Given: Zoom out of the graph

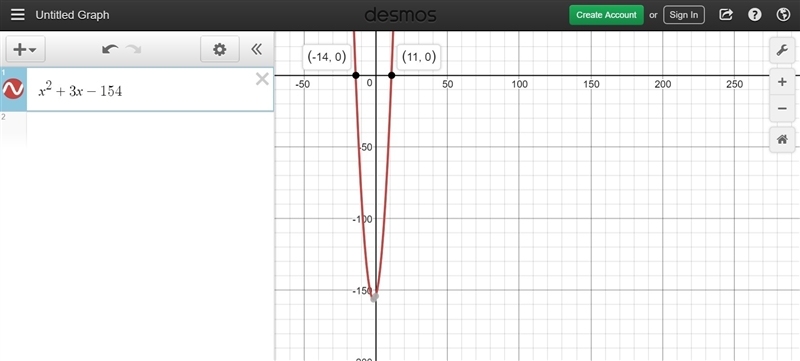Looking at the screenshot, I should point(782,109).
